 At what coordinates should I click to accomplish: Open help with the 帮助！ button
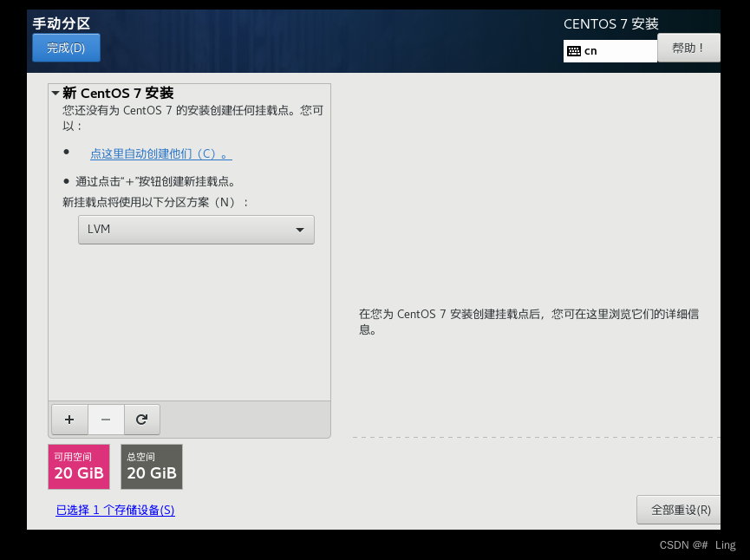click(x=688, y=48)
